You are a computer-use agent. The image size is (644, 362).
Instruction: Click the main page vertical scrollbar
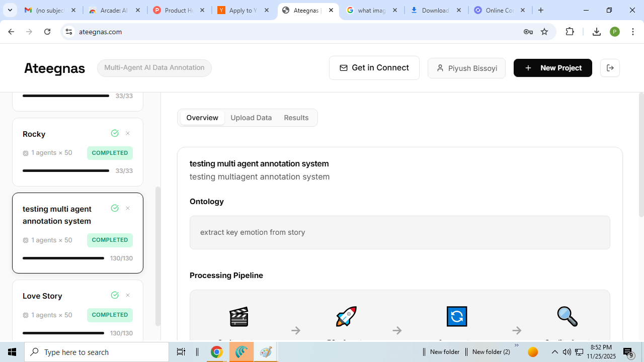click(641, 155)
